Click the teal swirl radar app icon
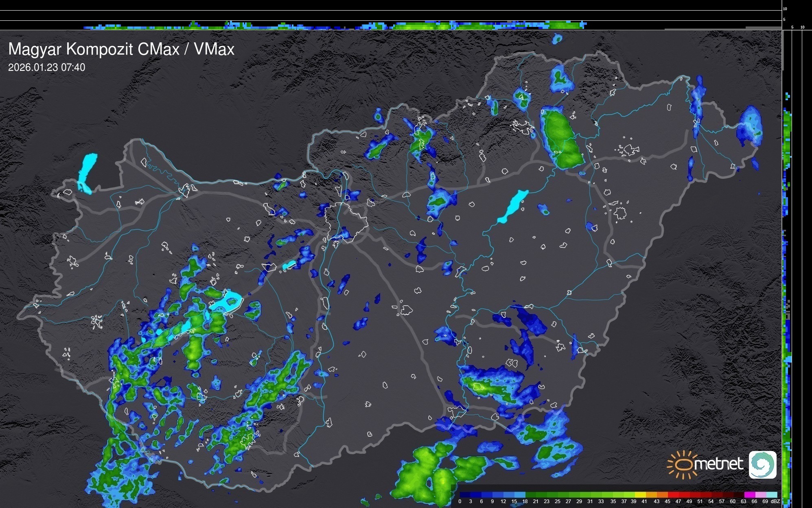 click(763, 464)
